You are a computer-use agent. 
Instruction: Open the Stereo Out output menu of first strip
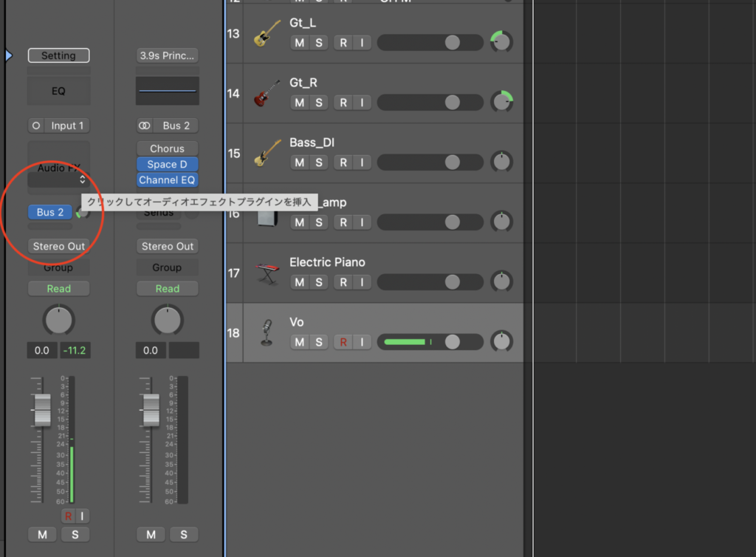(58, 246)
